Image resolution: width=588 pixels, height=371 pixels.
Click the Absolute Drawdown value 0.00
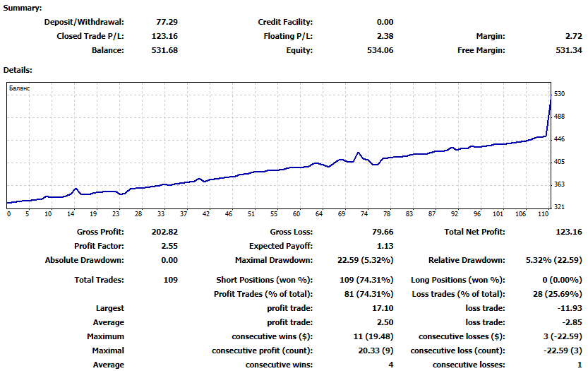169,260
